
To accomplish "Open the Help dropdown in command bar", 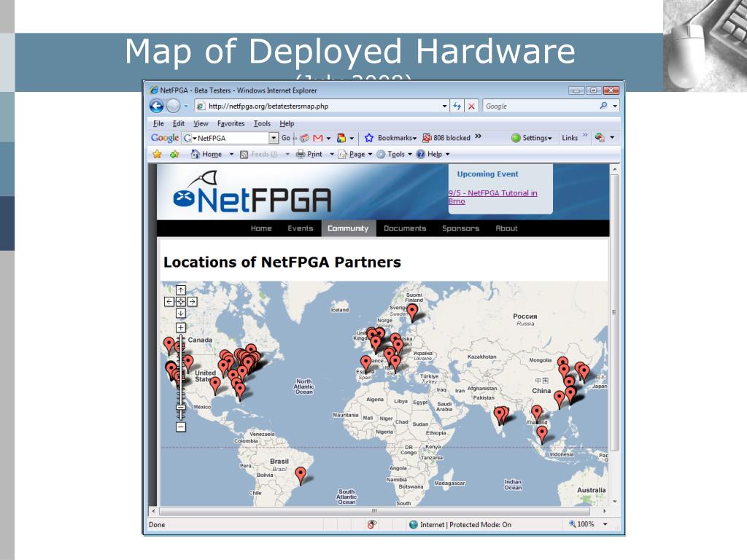I will coord(433,155).
